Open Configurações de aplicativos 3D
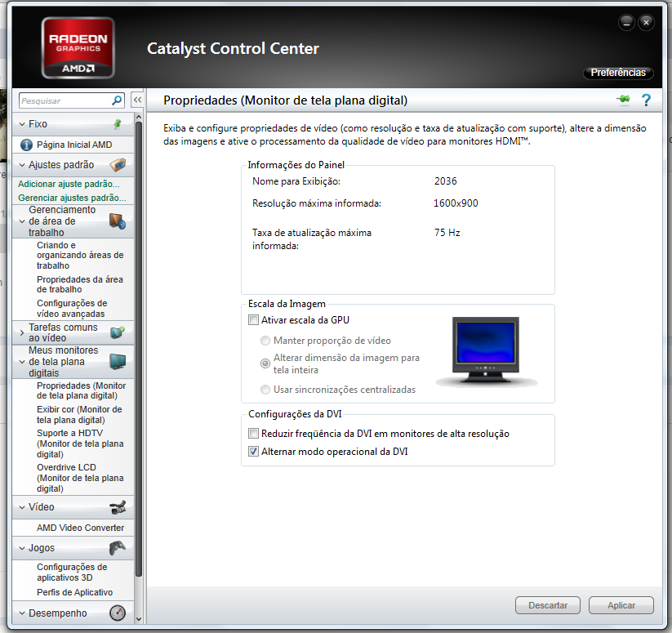The image size is (672, 633). pos(72,572)
